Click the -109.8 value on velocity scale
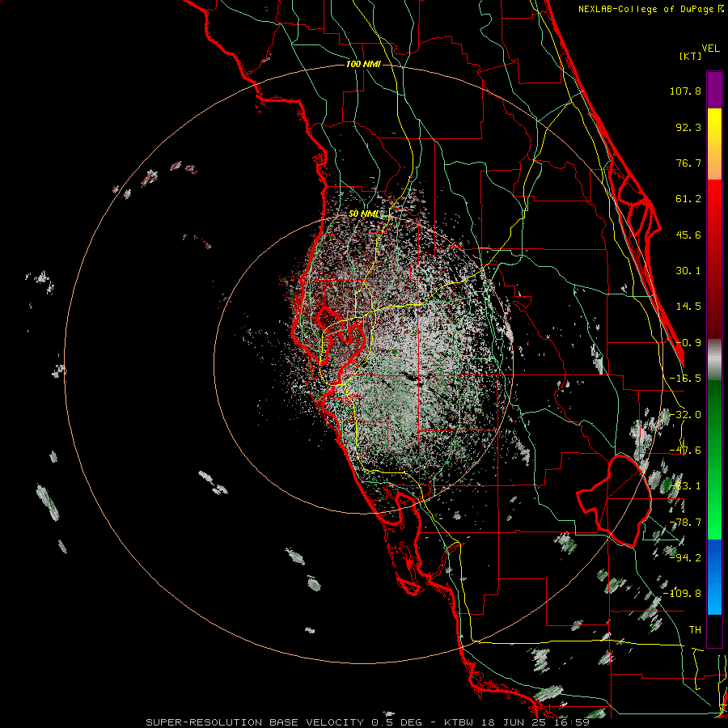The image size is (728, 728). pyautogui.click(x=682, y=594)
